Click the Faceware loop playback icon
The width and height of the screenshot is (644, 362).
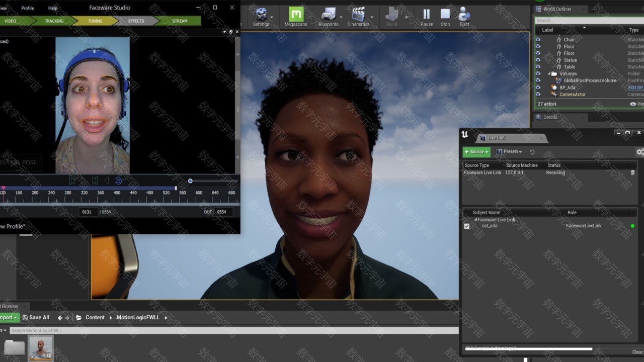(x=118, y=180)
